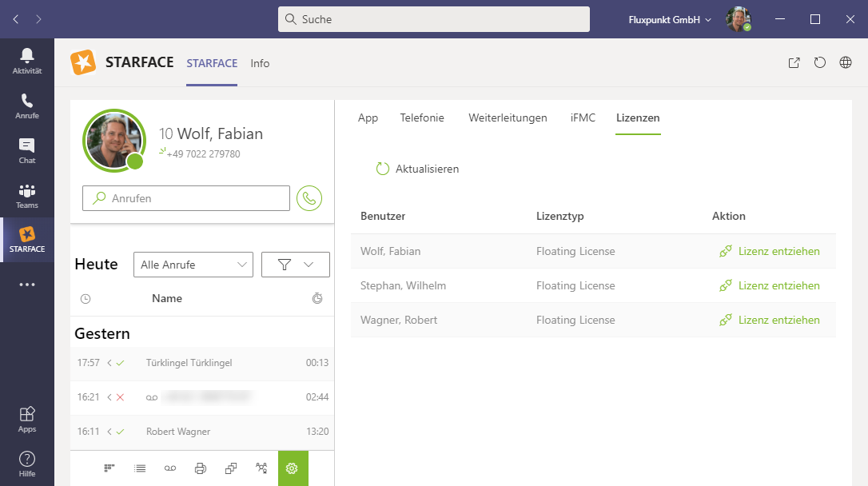The width and height of the screenshot is (868, 486).
Task: Select the STARFACE app in sidebar
Action: pyautogui.click(x=27, y=240)
